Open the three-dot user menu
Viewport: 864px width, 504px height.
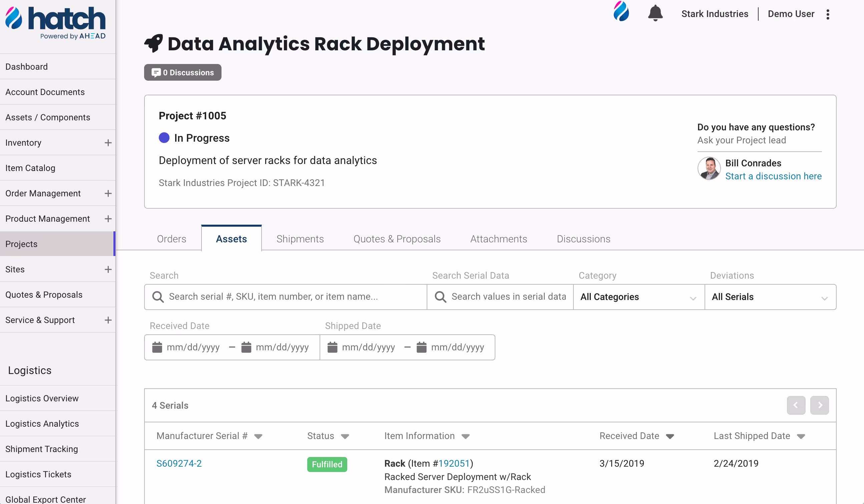tap(828, 14)
